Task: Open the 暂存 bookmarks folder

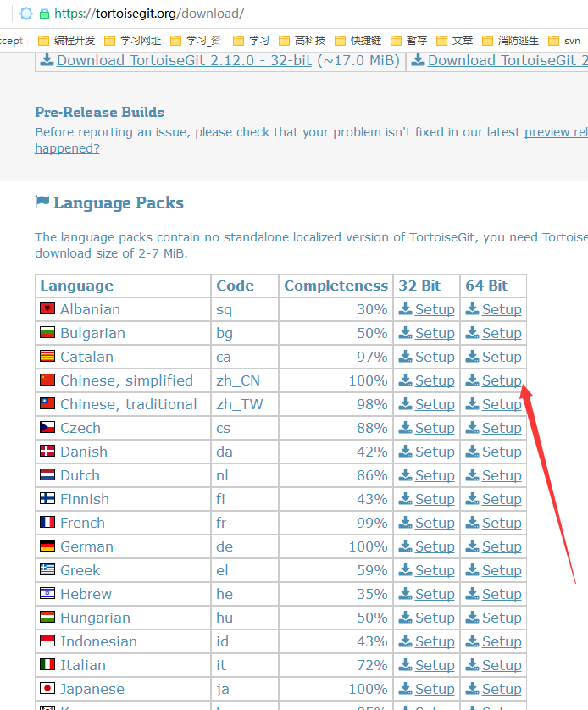Action: (408, 41)
